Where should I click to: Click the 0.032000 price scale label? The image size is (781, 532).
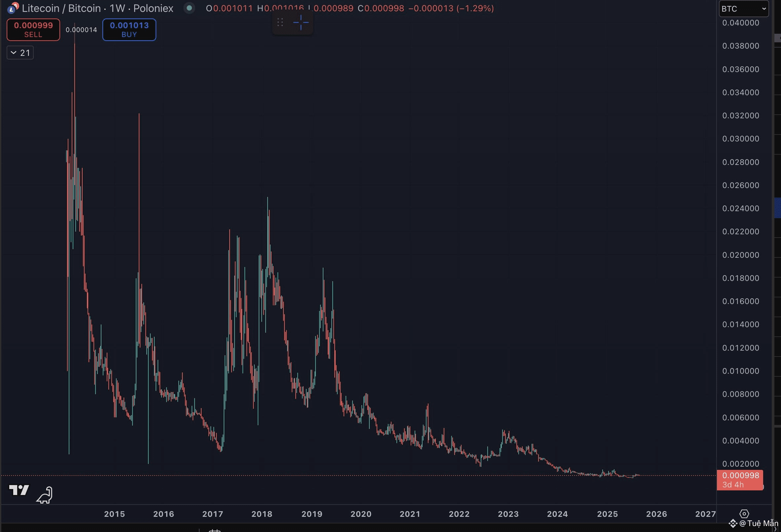click(741, 116)
